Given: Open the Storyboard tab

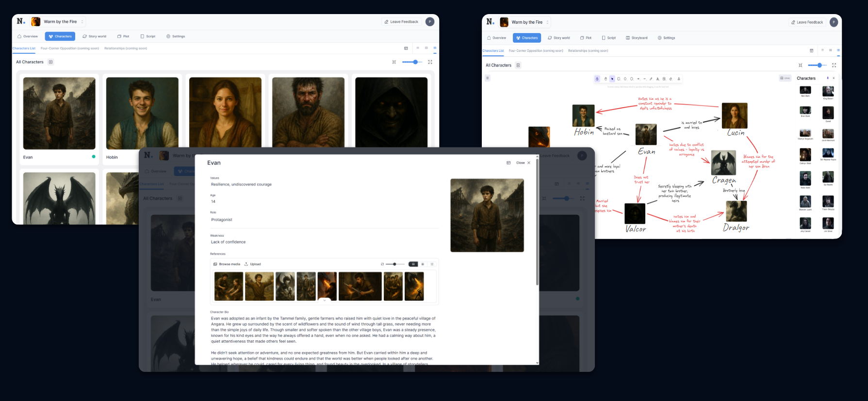Looking at the screenshot, I should click(x=637, y=38).
